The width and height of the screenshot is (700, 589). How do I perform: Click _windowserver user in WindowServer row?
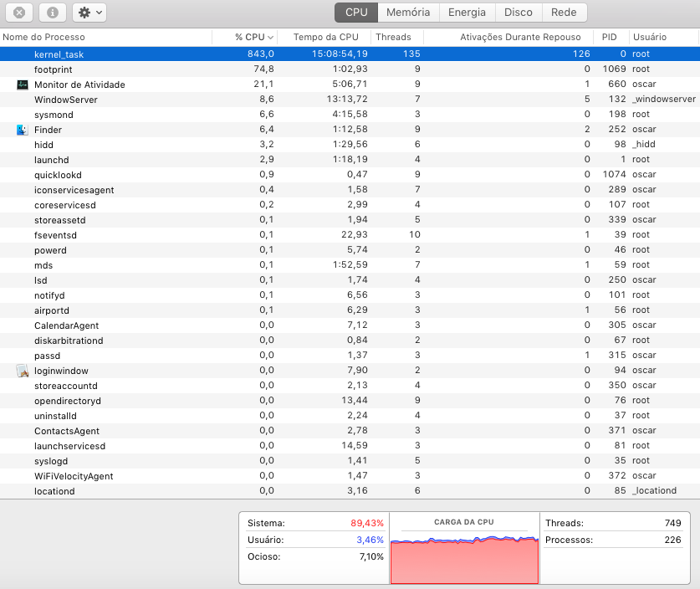point(664,99)
